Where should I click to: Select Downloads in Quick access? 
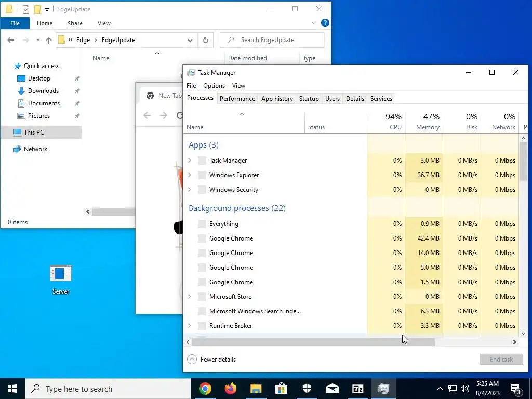[x=44, y=91]
